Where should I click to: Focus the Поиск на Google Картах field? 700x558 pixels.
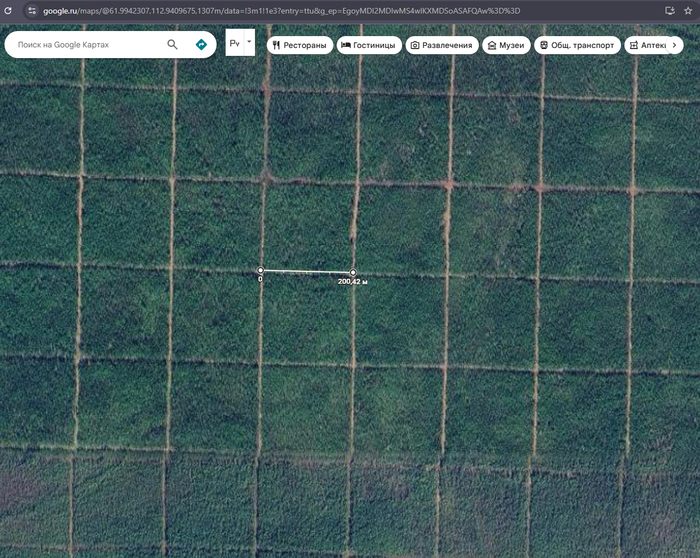(90, 45)
